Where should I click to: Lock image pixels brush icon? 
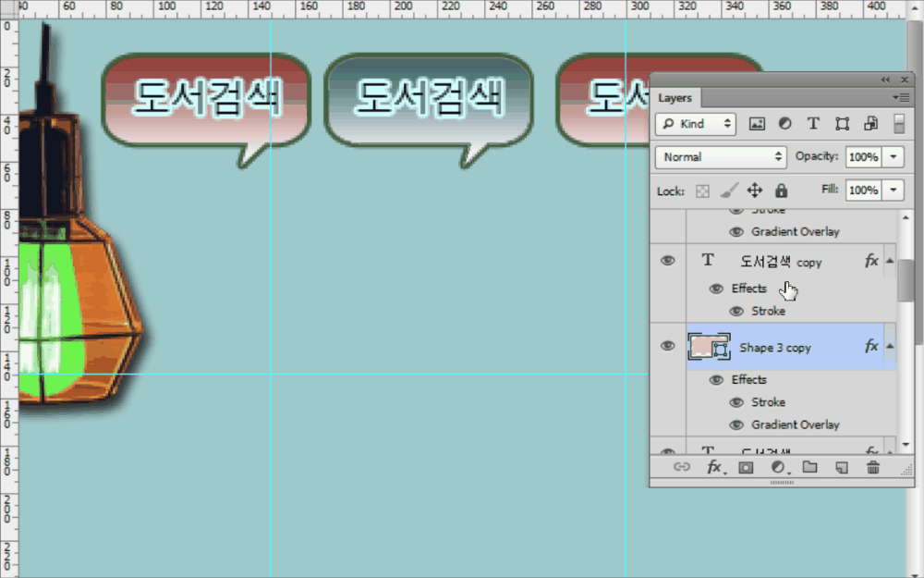pyautogui.click(x=729, y=191)
